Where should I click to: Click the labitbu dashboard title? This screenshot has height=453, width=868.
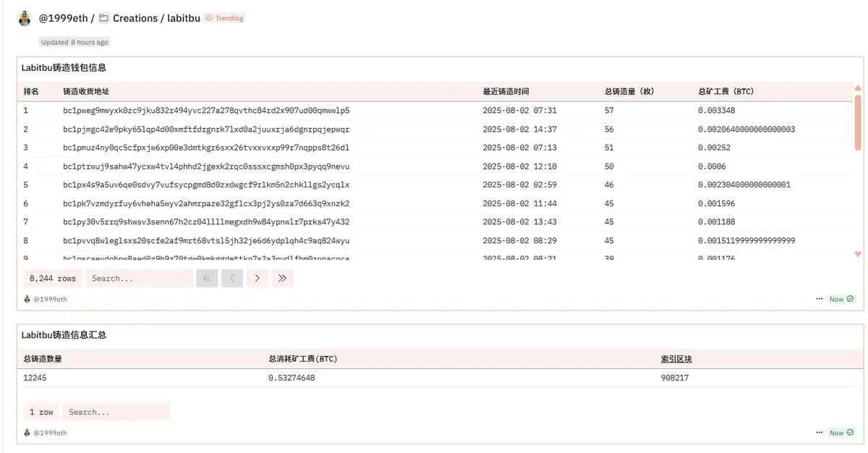tap(184, 18)
